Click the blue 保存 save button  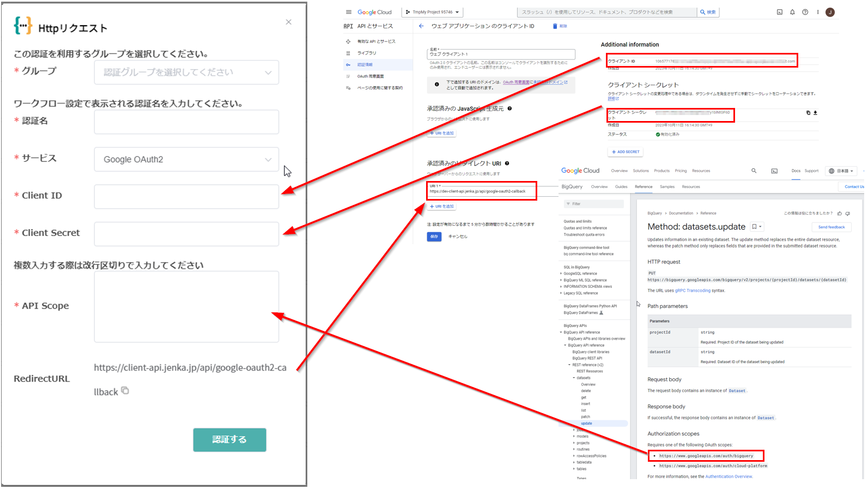pyautogui.click(x=434, y=237)
